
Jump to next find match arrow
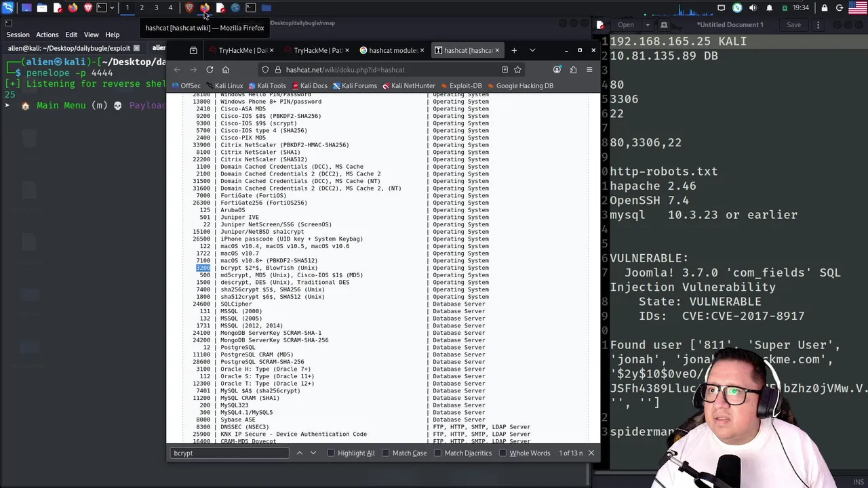point(313,453)
